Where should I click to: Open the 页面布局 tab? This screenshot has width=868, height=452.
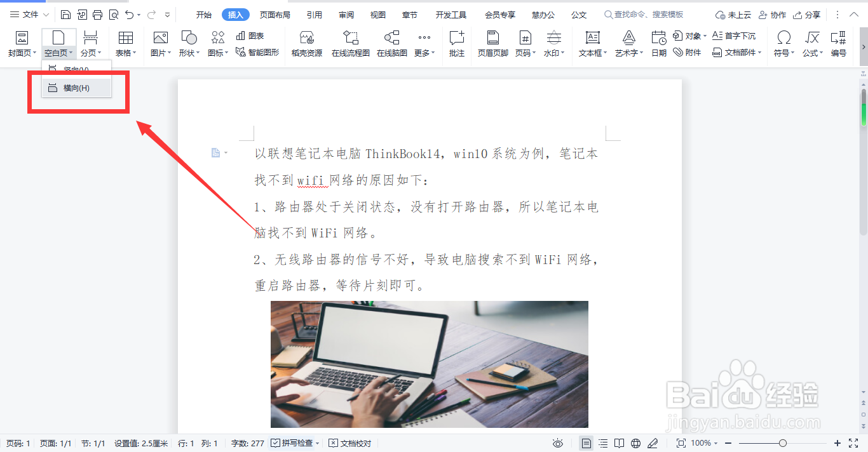(x=275, y=15)
